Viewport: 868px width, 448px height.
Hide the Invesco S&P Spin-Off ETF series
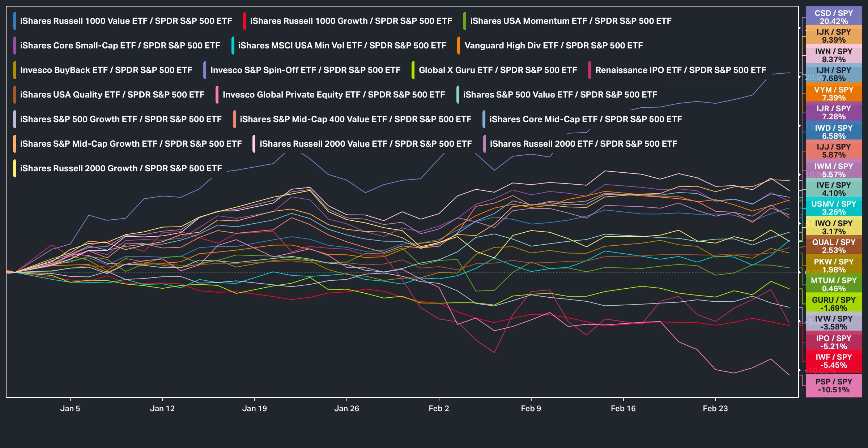305,70
